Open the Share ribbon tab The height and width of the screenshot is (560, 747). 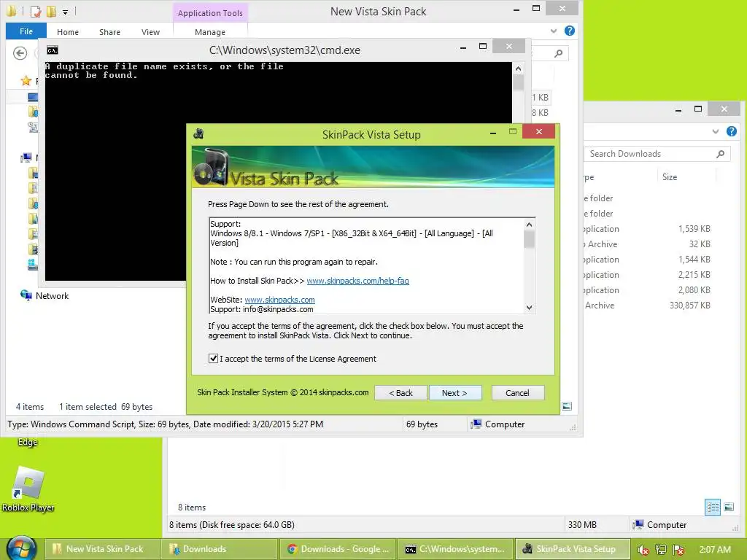click(109, 32)
